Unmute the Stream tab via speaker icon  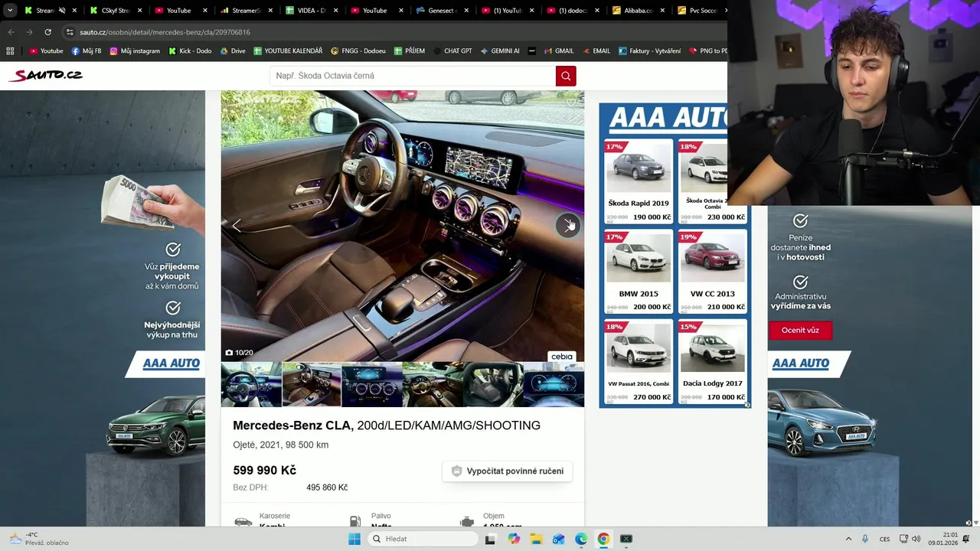[x=62, y=11]
